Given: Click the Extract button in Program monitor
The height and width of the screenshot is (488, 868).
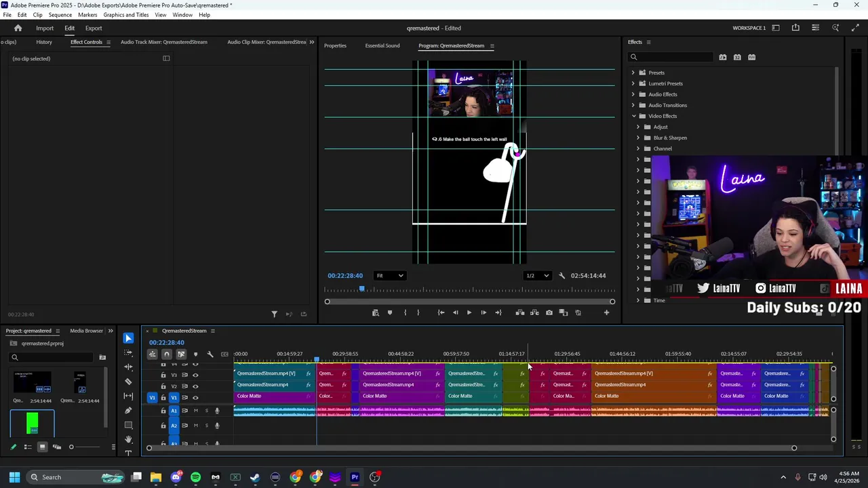Looking at the screenshot, I should tap(534, 312).
